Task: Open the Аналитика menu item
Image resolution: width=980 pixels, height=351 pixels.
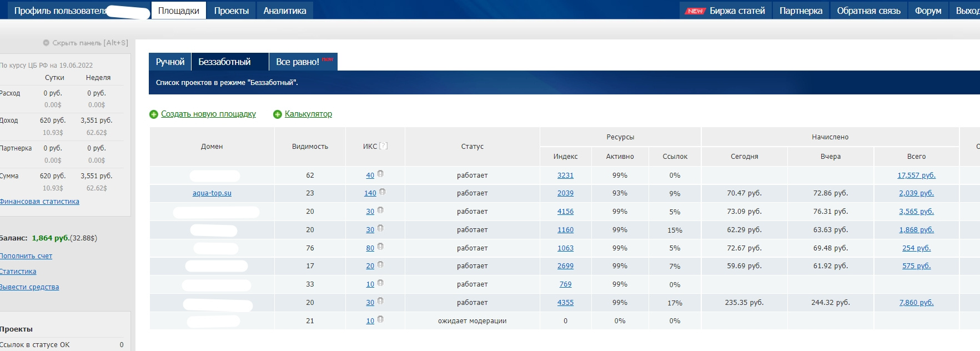Action: [x=285, y=11]
